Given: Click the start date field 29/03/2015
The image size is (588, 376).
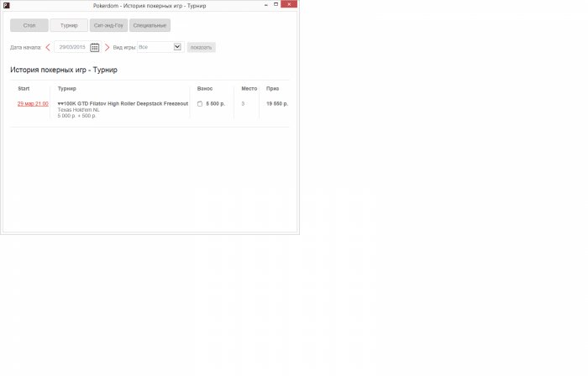Looking at the screenshot, I should click(x=72, y=47).
